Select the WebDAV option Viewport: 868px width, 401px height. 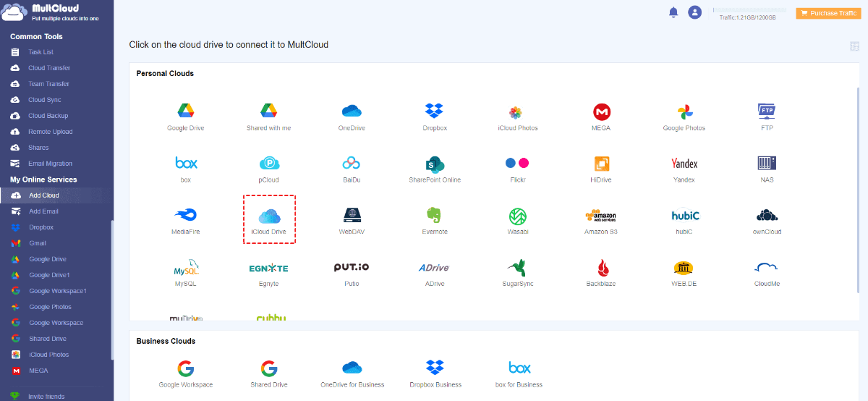[x=352, y=221]
